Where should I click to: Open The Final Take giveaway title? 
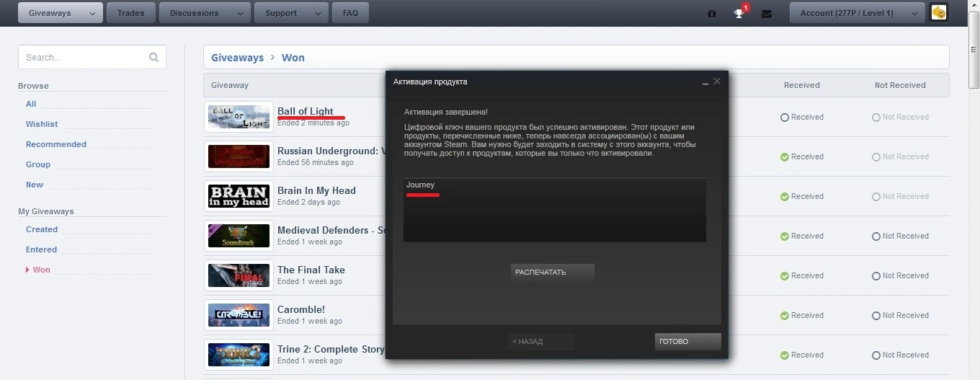pos(311,270)
